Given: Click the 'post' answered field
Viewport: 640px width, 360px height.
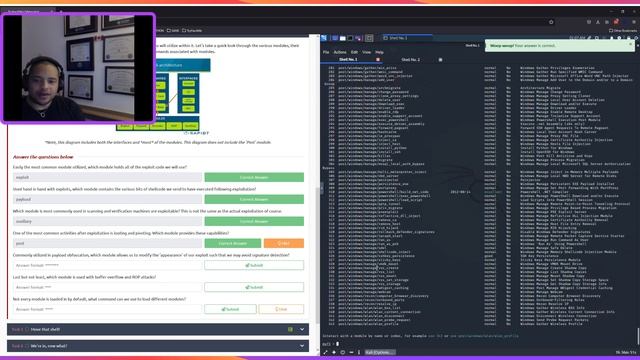Looking at the screenshot, I should click(107, 243).
